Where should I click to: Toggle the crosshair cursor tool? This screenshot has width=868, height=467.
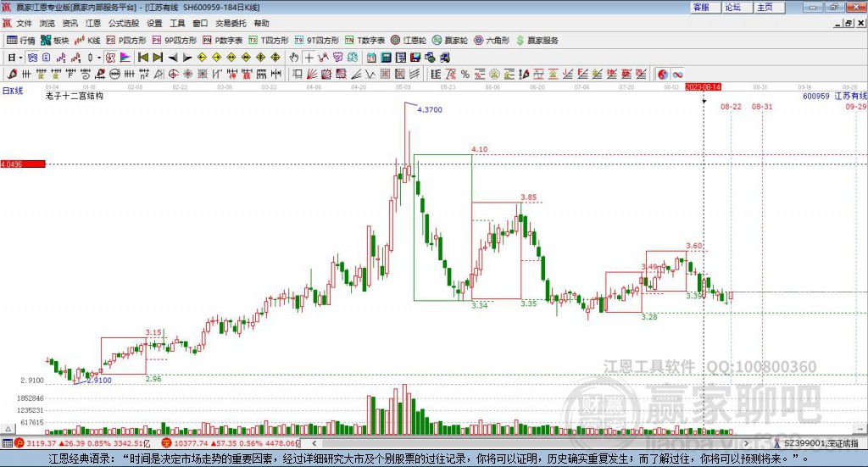(309, 58)
